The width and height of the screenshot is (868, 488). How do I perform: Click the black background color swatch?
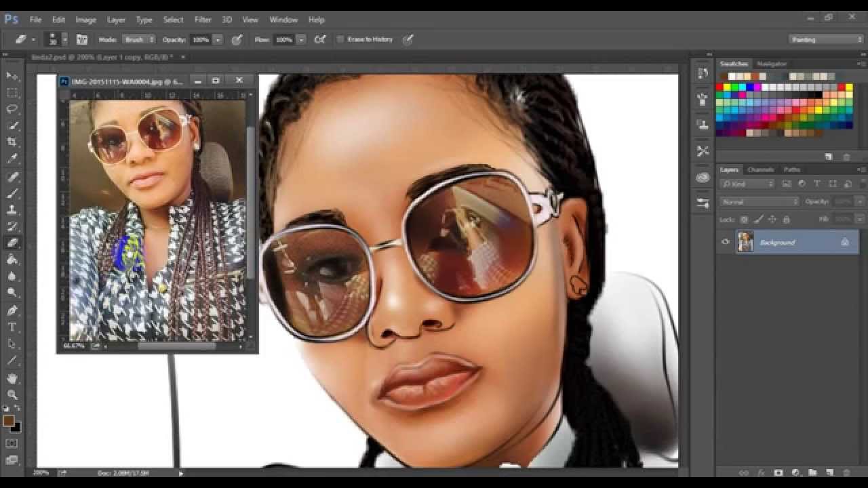pos(16,428)
